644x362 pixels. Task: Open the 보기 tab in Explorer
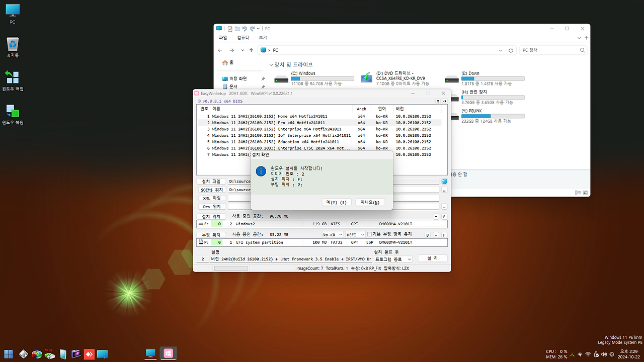(263, 38)
